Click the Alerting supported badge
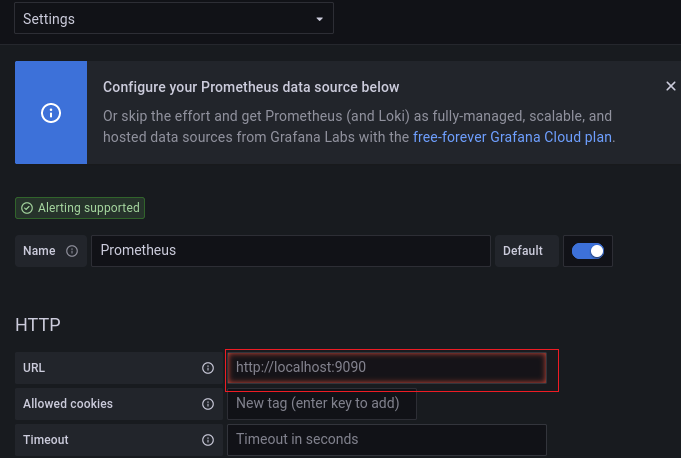This screenshot has height=471, width=686. (80, 208)
